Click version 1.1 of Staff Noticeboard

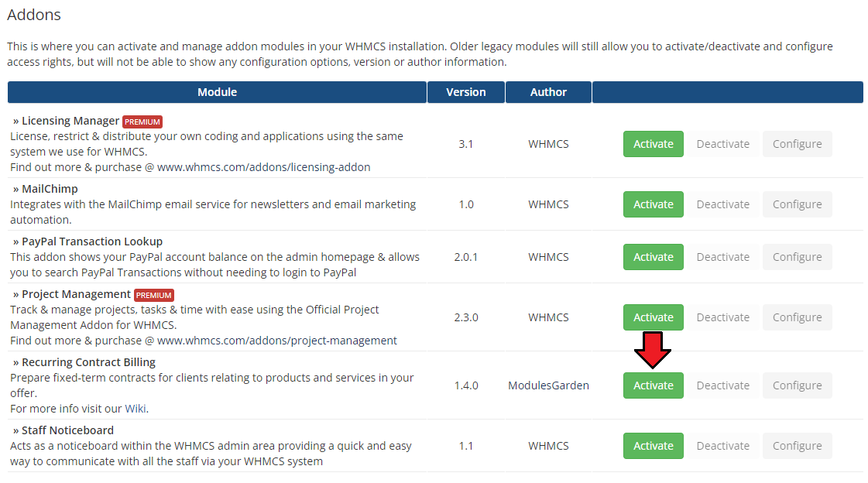pyautogui.click(x=466, y=445)
